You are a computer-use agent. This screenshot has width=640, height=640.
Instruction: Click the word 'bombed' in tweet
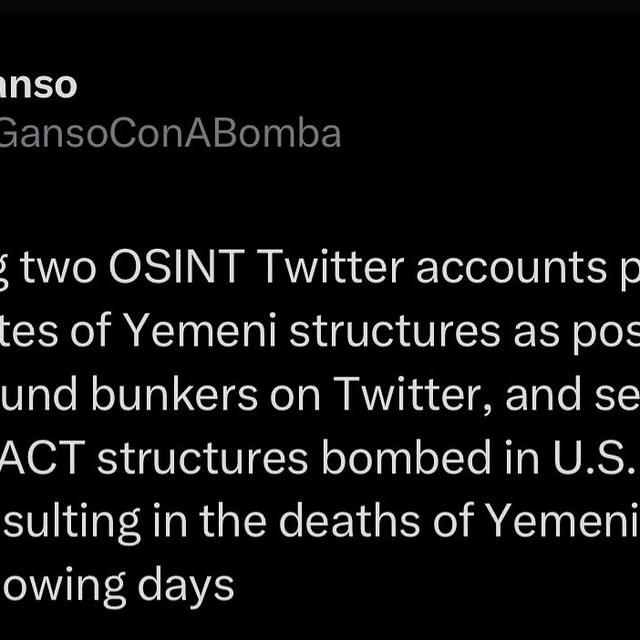coord(406,457)
